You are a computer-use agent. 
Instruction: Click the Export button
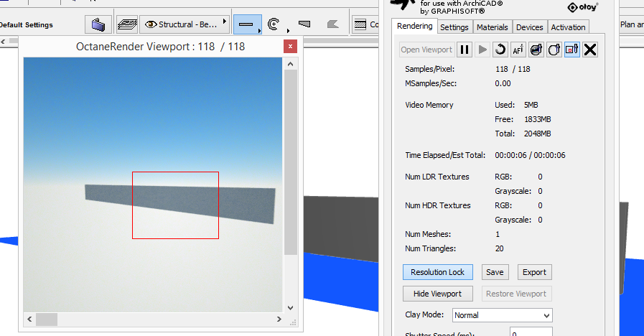534,272
